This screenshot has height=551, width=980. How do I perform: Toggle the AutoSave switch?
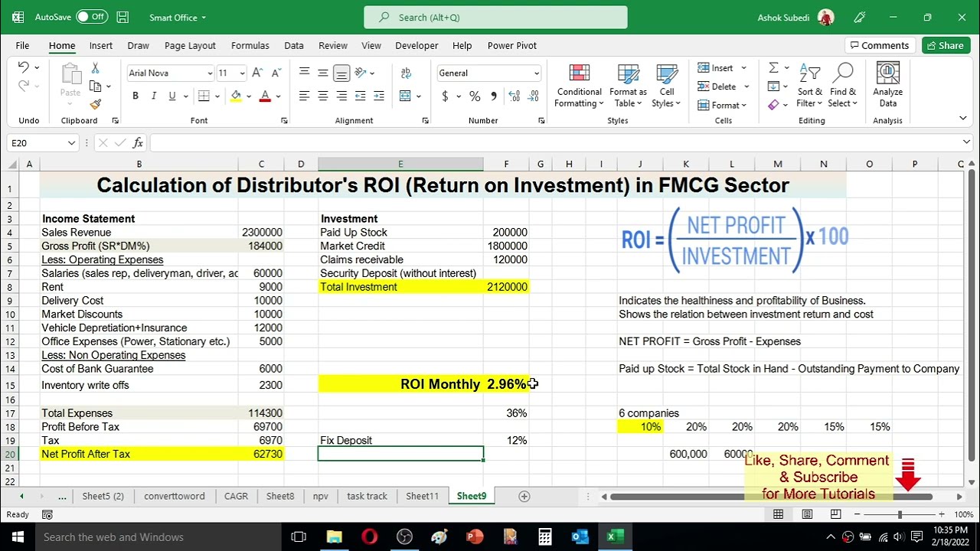[x=92, y=17]
